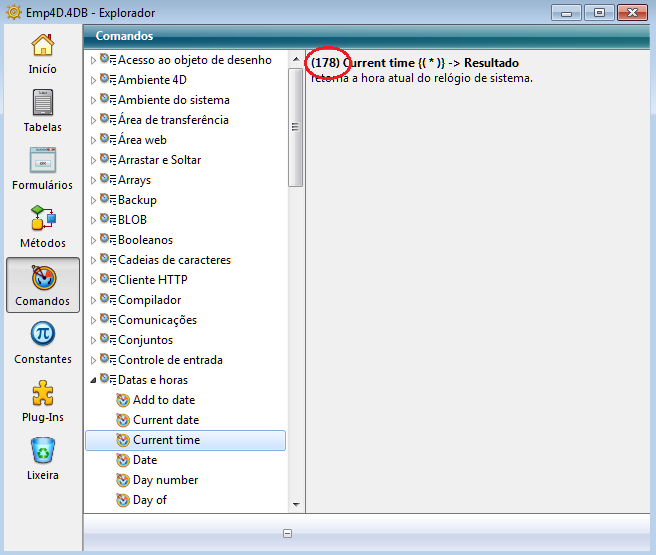Collapse the Datas e horas theme
656x555 pixels.
pyautogui.click(x=93, y=380)
